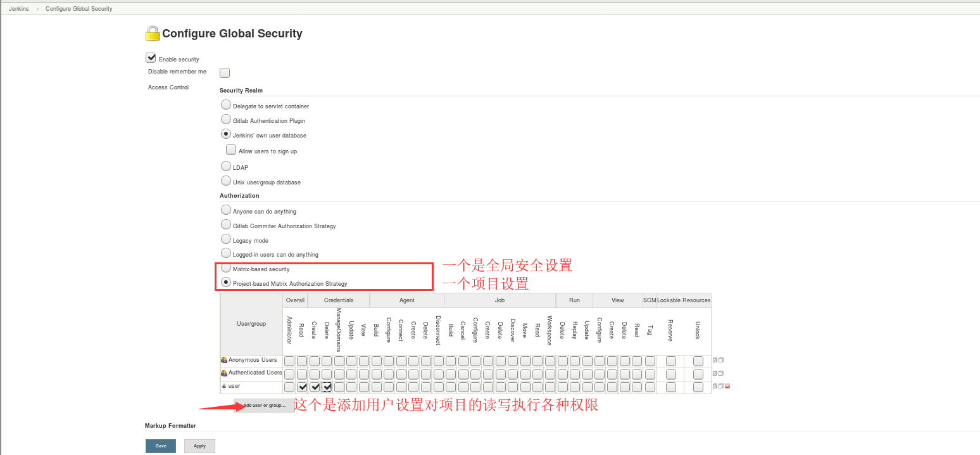Click the person icon beside user row
The image size is (980, 455).
pyautogui.click(x=224, y=386)
